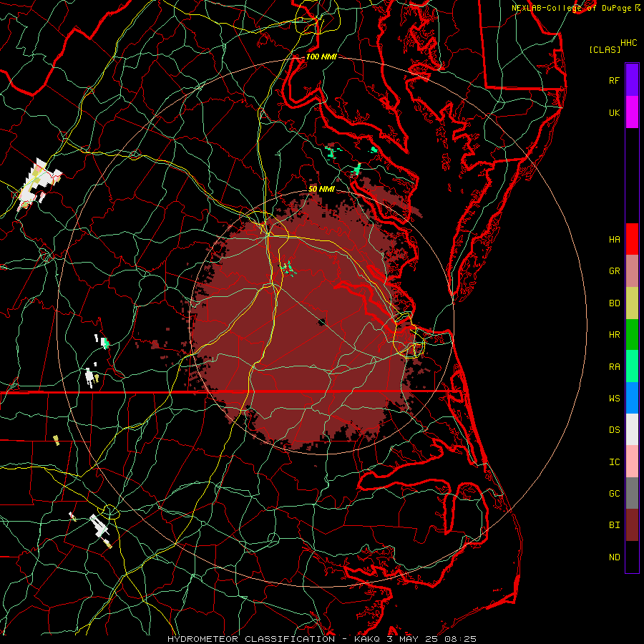Click the ND black legend swatch
The image size is (644, 644).
[632, 557]
